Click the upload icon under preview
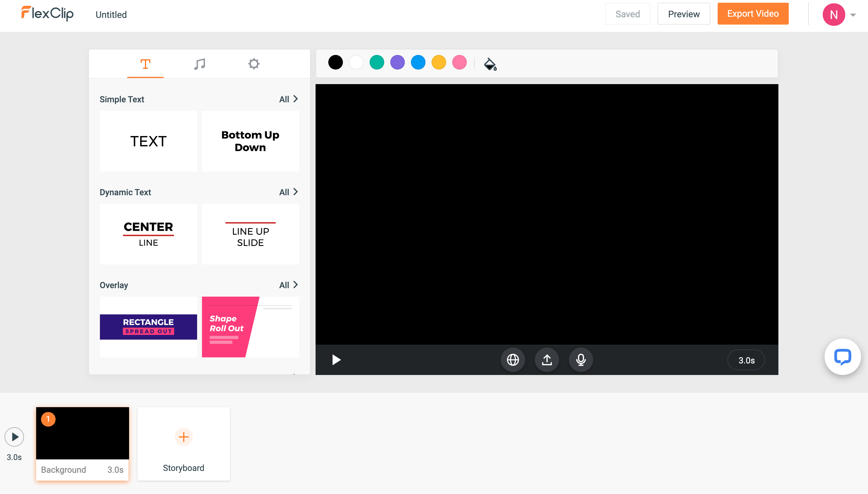 [x=547, y=360]
